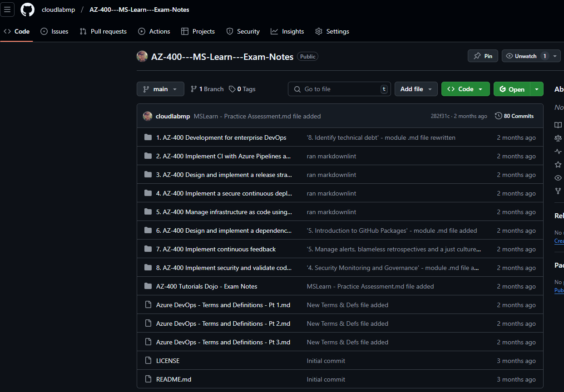Open 'MSLearn - Practice Assessment.md file added' latest commit message

(x=257, y=116)
